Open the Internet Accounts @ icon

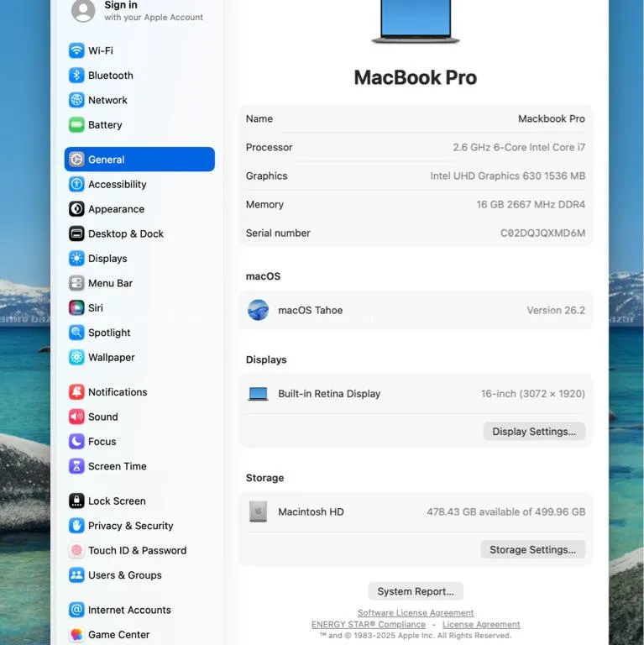pos(76,610)
